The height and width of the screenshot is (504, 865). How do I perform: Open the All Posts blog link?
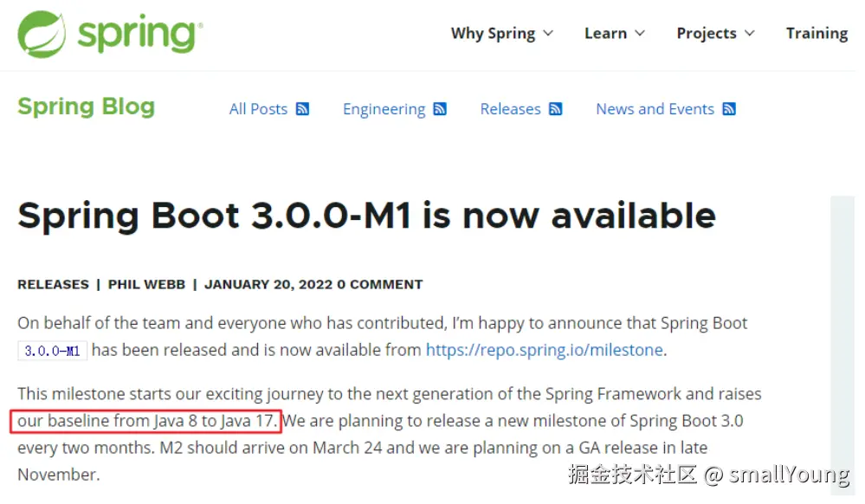coord(258,109)
